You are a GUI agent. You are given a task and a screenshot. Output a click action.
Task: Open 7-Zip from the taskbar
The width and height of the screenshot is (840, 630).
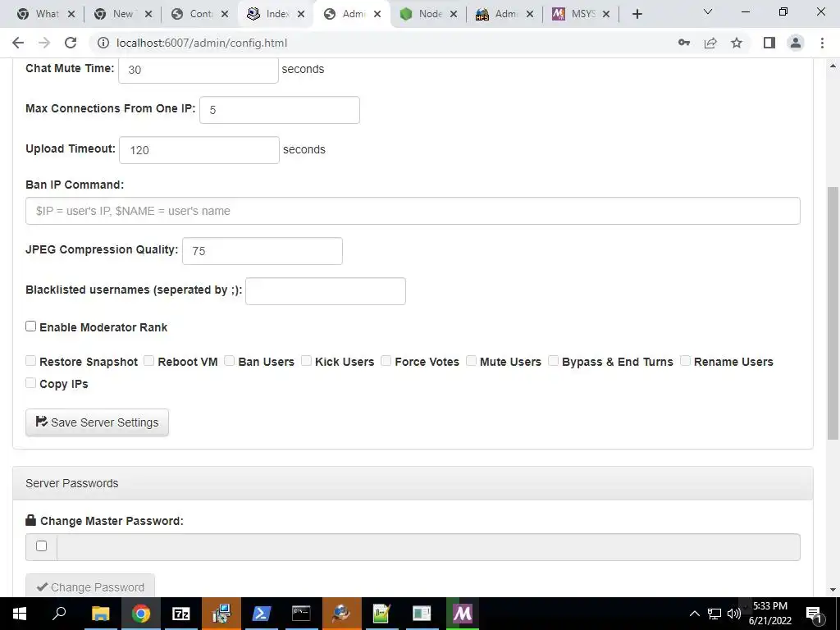click(180, 614)
